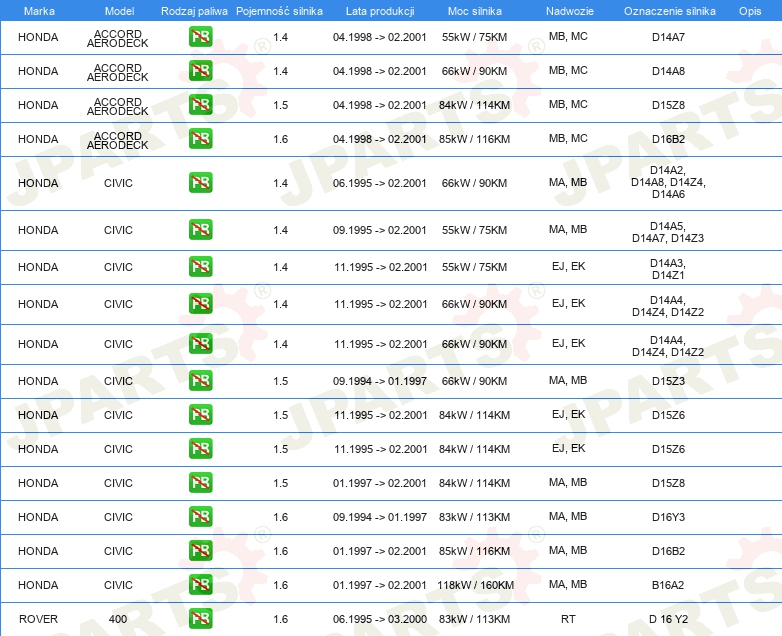
Task: Click dates 09.1994 -> 01.1997 in the D15Z3 row
Action: pyautogui.click(x=380, y=381)
